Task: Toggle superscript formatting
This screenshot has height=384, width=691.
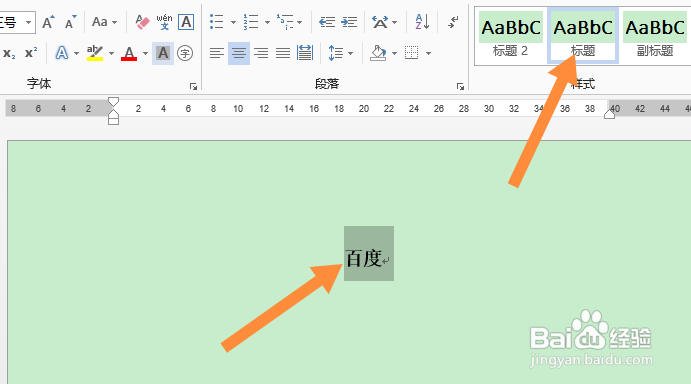Action: 31,53
